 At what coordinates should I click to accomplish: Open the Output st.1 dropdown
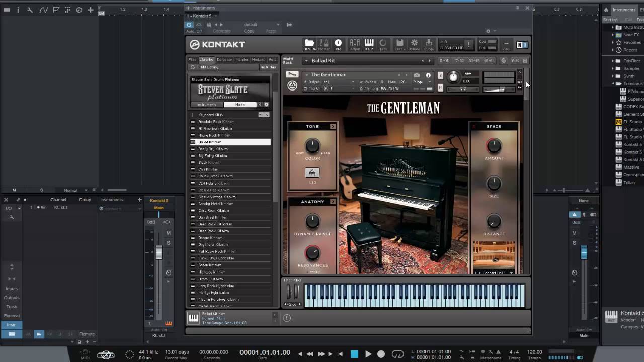[353, 82]
